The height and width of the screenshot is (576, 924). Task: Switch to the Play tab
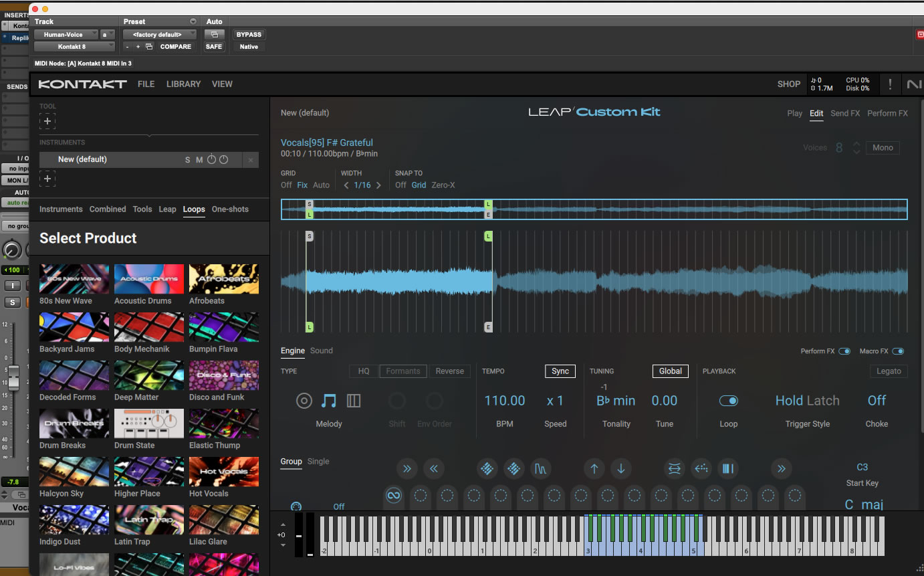coord(794,114)
